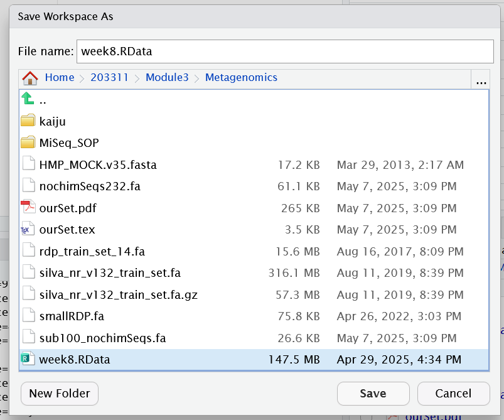
Task: Go to the Module3 breadcrumb
Action: coord(167,77)
